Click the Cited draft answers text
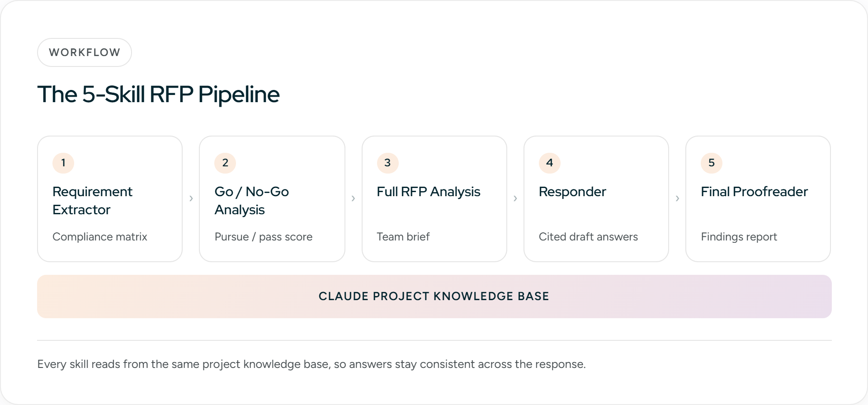This screenshot has width=868, height=405. coord(588,237)
